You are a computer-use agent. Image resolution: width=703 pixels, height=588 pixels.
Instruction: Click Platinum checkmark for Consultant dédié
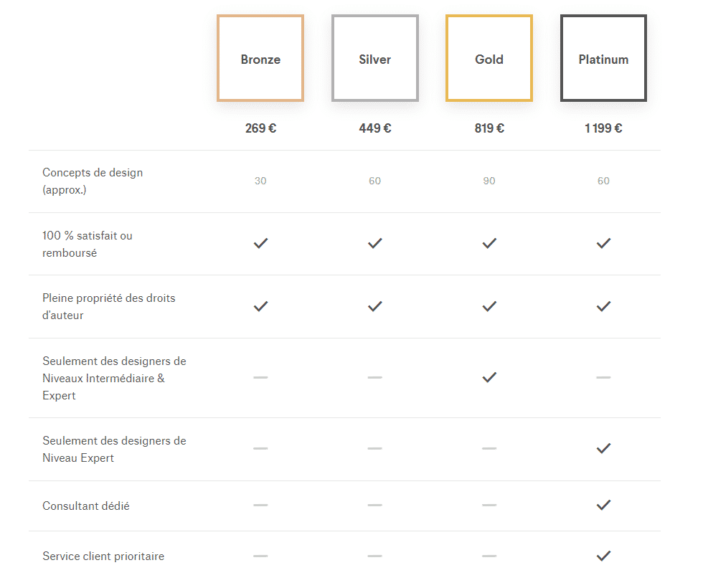(603, 505)
